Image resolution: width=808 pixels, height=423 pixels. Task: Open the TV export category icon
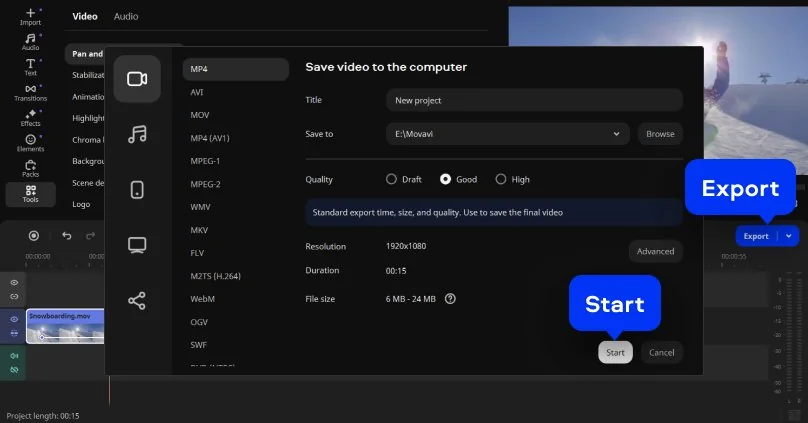[x=137, y=245]
